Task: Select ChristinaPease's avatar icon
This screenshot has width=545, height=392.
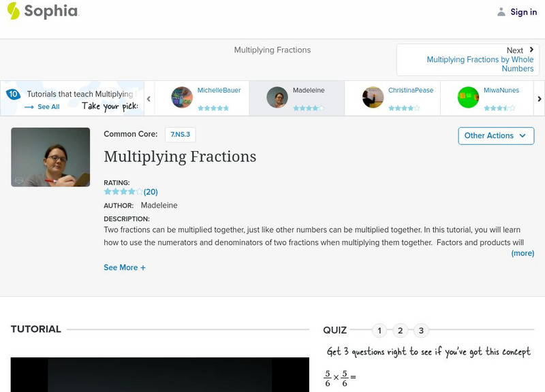Action: tap(373, 97)
